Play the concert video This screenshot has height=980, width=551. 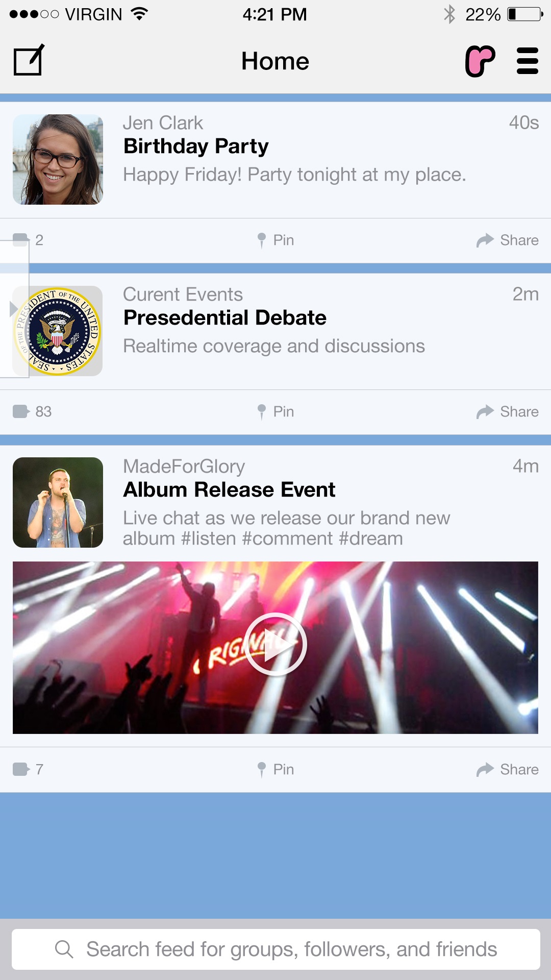point(275,644)
